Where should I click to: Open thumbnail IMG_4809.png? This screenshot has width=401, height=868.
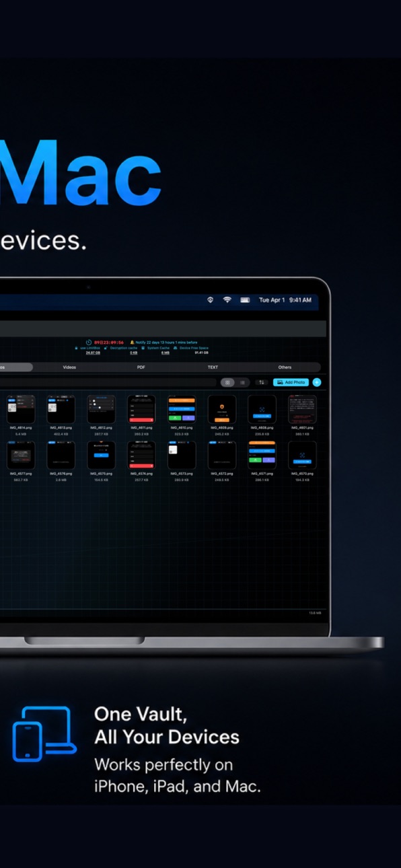222,409
